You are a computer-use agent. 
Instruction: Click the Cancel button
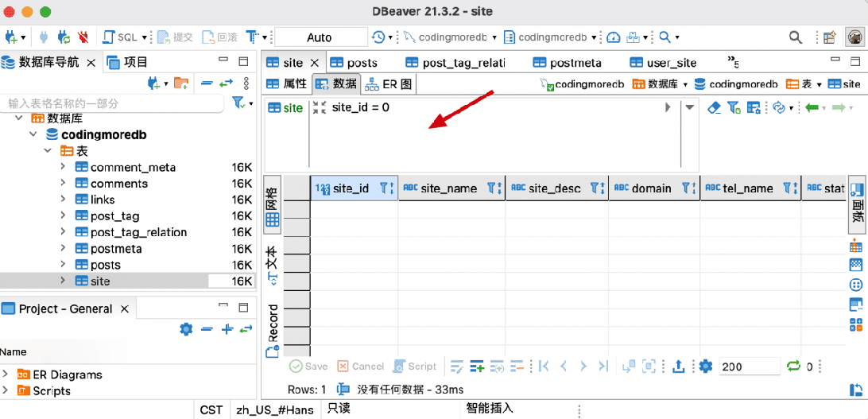(361, 367)
